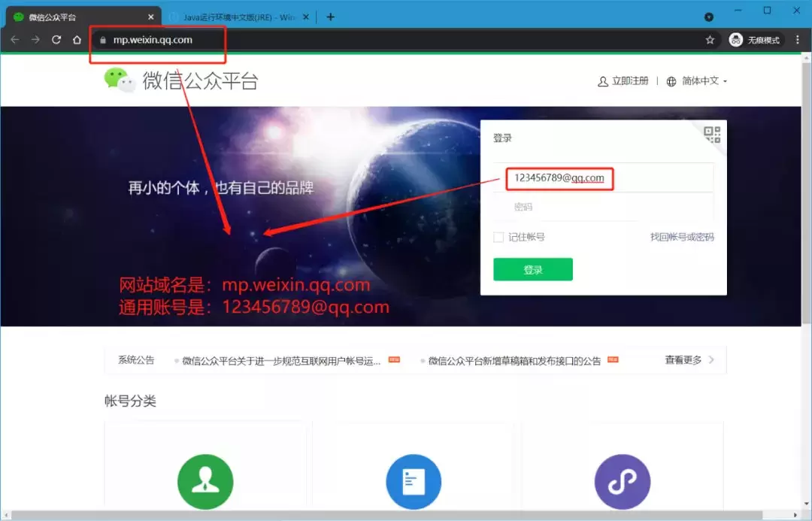Click the mp.weixin.qq.com address bar

(x=398, y=40)
